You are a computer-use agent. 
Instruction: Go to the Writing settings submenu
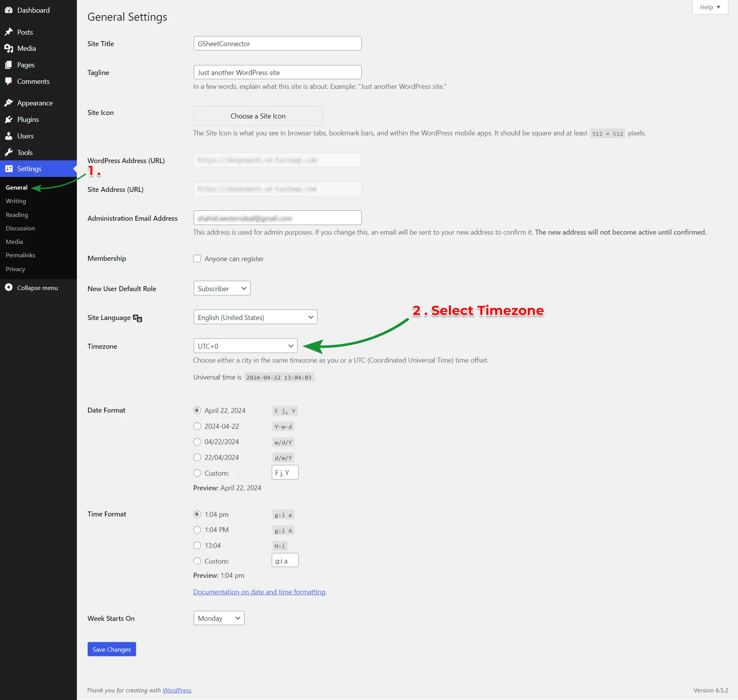click(x=16, y=201)
